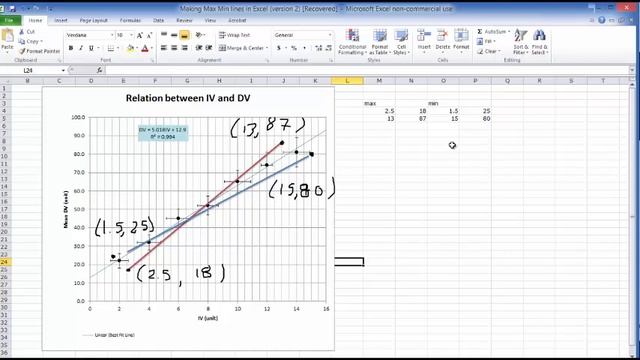Image resolution: width=640 pixels, height=360 pixels.
Task: Open the File tab
Action: [9, 20]
